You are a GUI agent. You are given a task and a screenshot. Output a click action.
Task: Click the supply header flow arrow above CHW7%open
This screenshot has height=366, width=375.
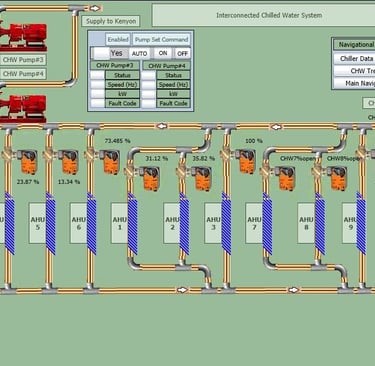pos(276,127)
